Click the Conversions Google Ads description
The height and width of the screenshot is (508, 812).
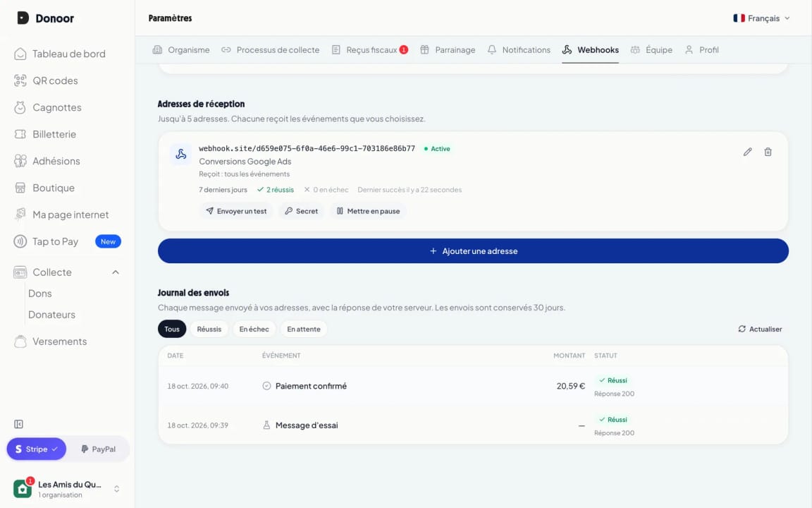(x=245, y=162)
